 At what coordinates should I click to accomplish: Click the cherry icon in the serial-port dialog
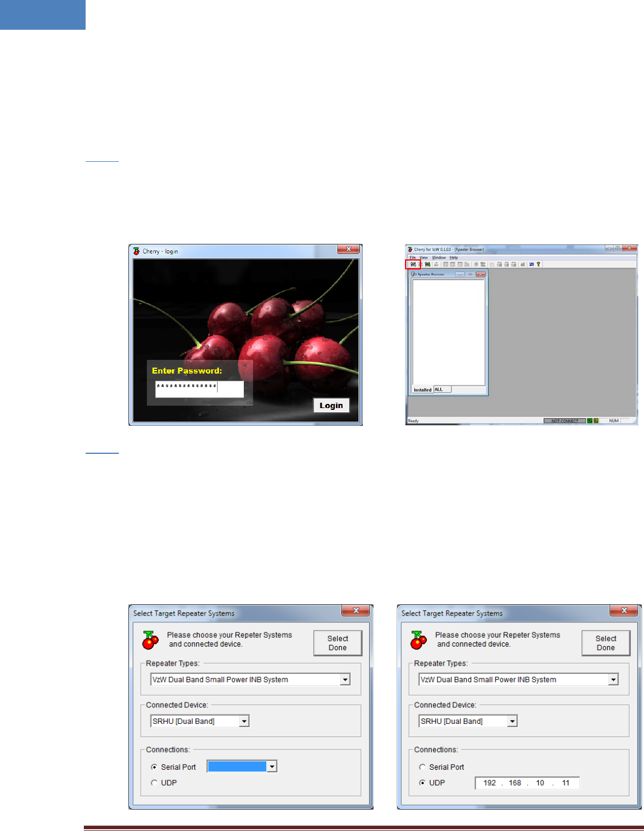pos(150,640)
